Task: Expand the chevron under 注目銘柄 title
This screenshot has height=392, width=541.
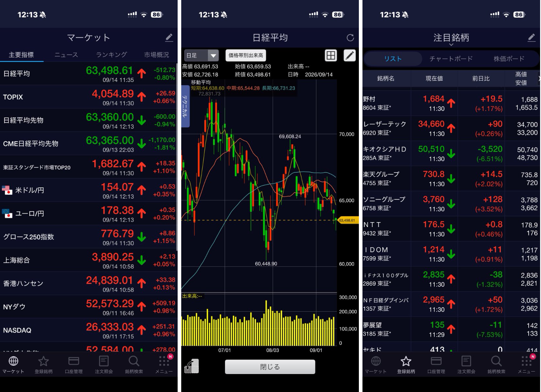Action: (x=451, y=45)
